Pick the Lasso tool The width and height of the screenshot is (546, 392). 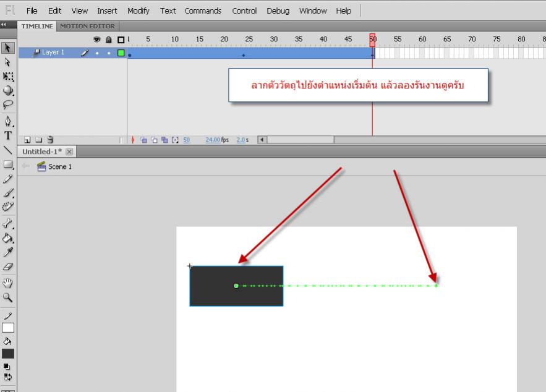point(7,103)
